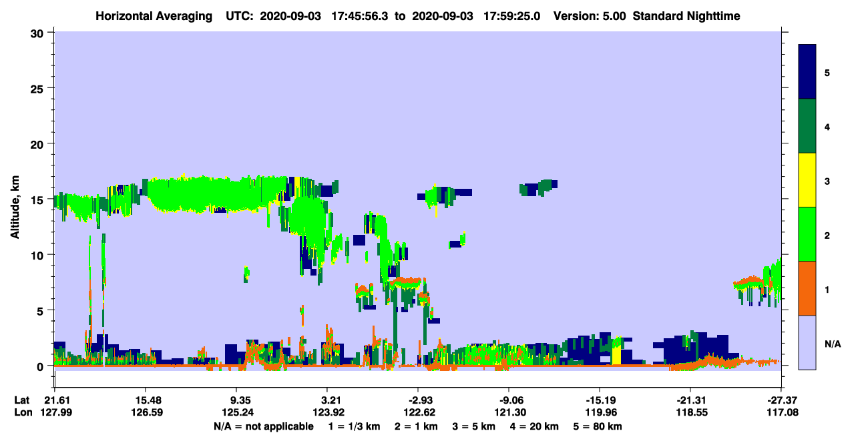
Task: Click the 'Lon' row label
Action: [x=22, y=412]
